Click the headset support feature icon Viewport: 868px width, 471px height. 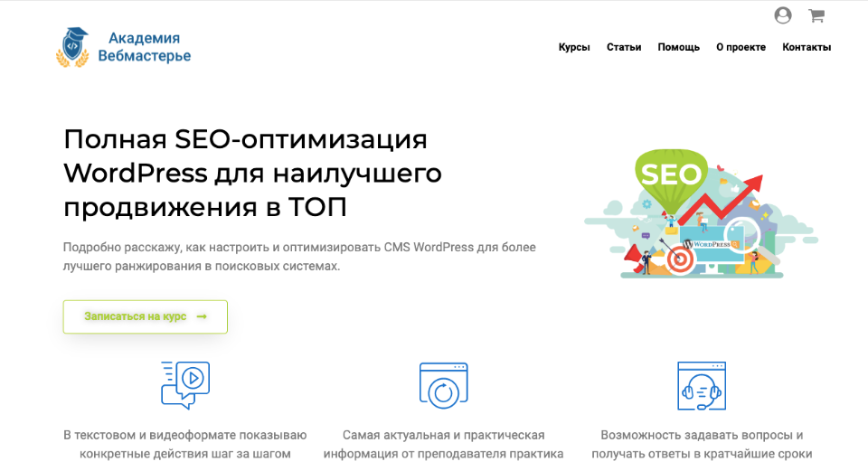coord(702,386)
